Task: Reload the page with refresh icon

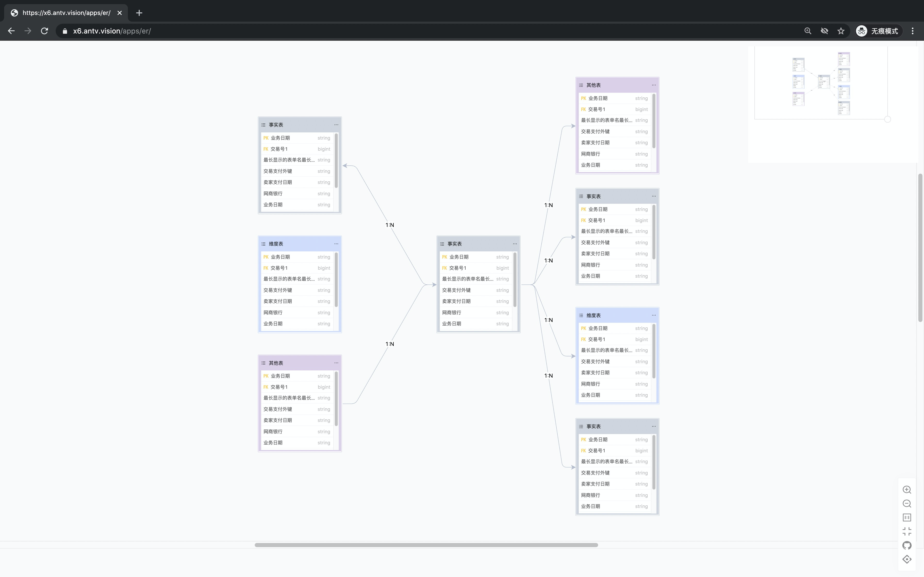Action: click(x=44, y=31)
